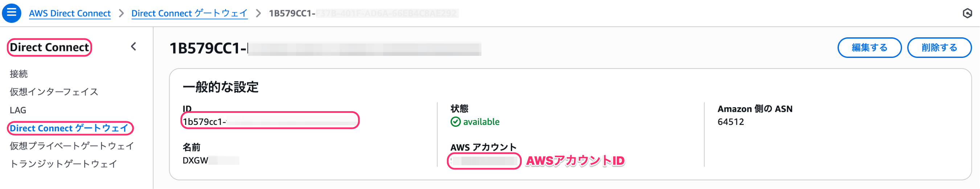The height and width of the screenshot is (189, 980).
Task: Click the first breadcrumb chevron separator
Action: [x=121, y=13]
